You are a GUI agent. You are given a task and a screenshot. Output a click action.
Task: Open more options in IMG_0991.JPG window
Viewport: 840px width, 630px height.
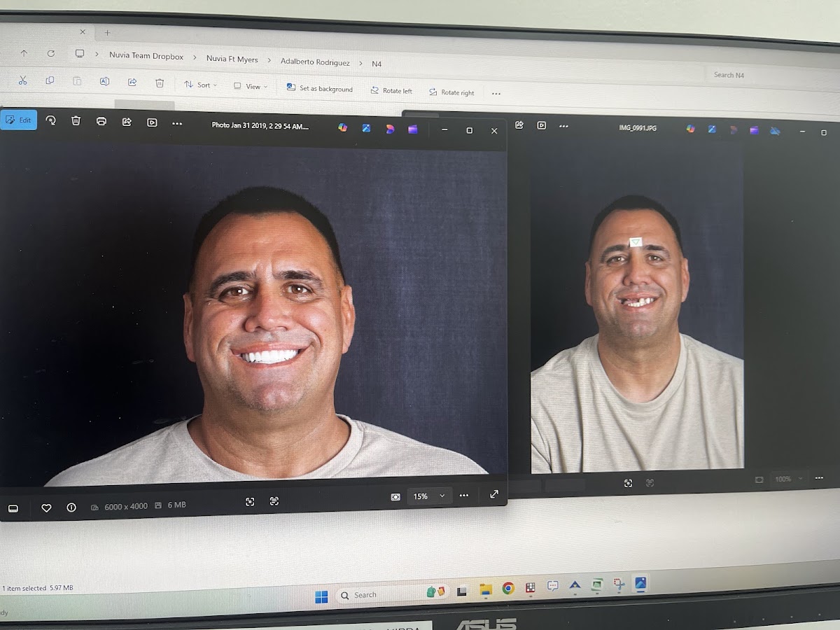pyautogui.click(x=563, y=126)
